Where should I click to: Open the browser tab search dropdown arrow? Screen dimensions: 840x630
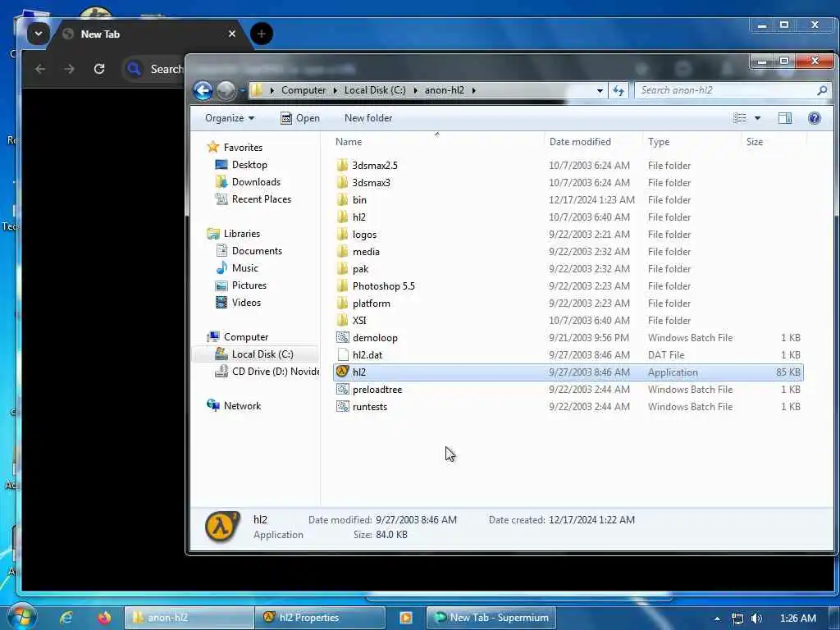pos(39,34)
